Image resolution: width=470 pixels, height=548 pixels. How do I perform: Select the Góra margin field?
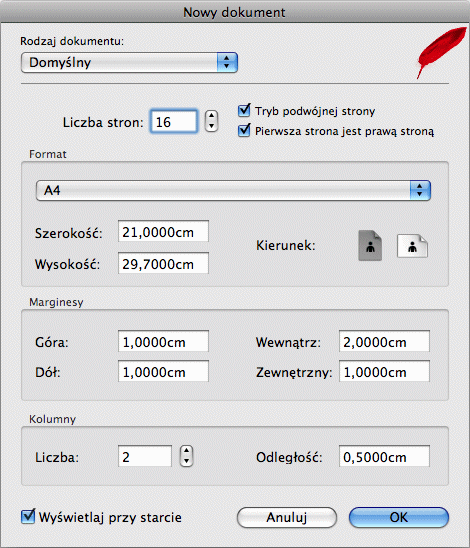pyautogui.click(x=163, y=341)
